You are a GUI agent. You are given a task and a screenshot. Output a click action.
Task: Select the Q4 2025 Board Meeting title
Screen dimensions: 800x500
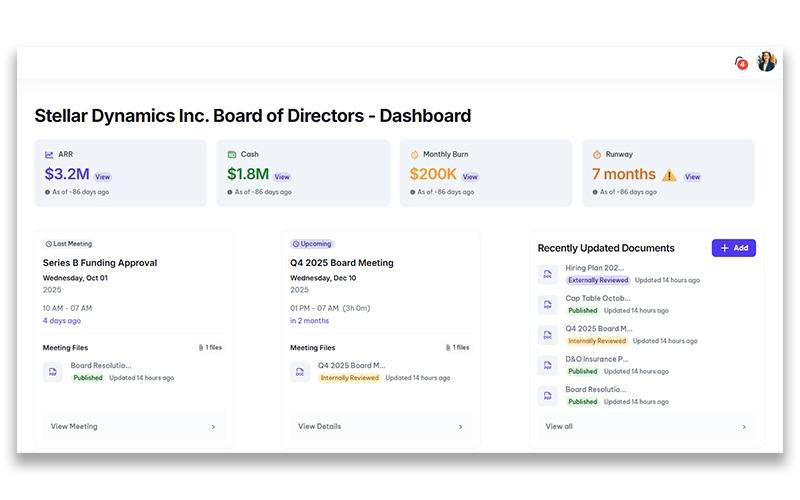tap(342, 263)
